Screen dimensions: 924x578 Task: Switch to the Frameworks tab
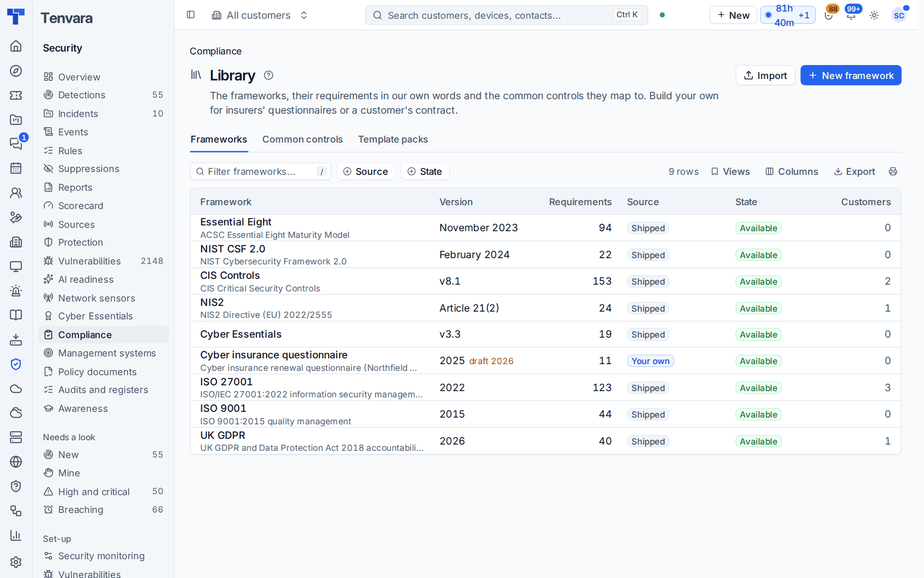point(219,139)
